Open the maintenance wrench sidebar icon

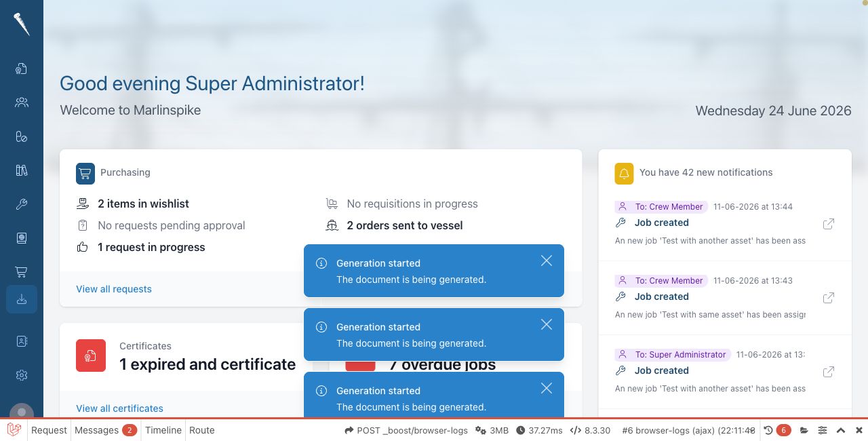(22, 204)
